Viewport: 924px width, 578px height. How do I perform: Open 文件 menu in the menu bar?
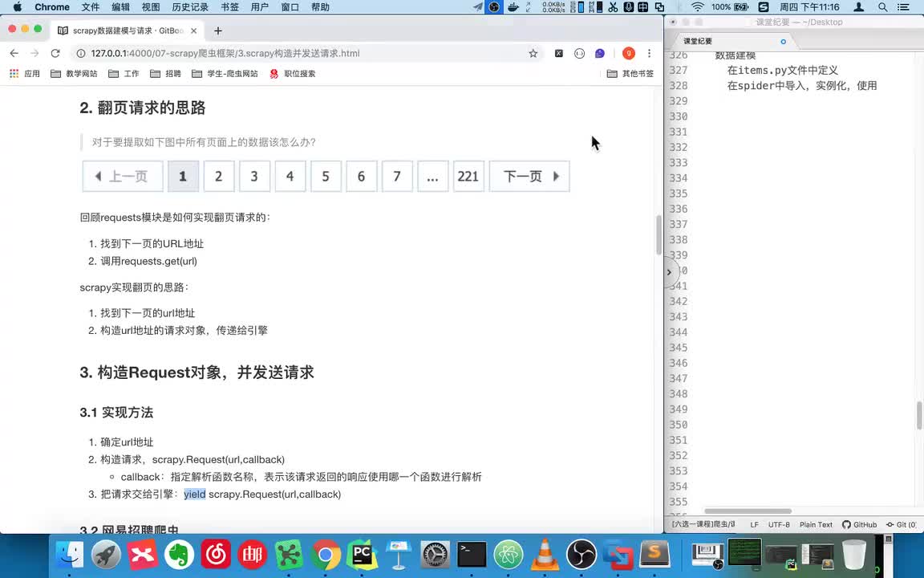[90, 7]
